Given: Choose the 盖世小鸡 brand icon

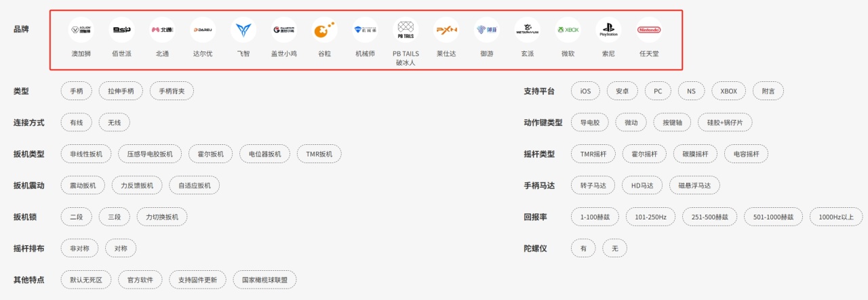Looking at the screenshot, I should pyautogui.click(x=284, y=30).
